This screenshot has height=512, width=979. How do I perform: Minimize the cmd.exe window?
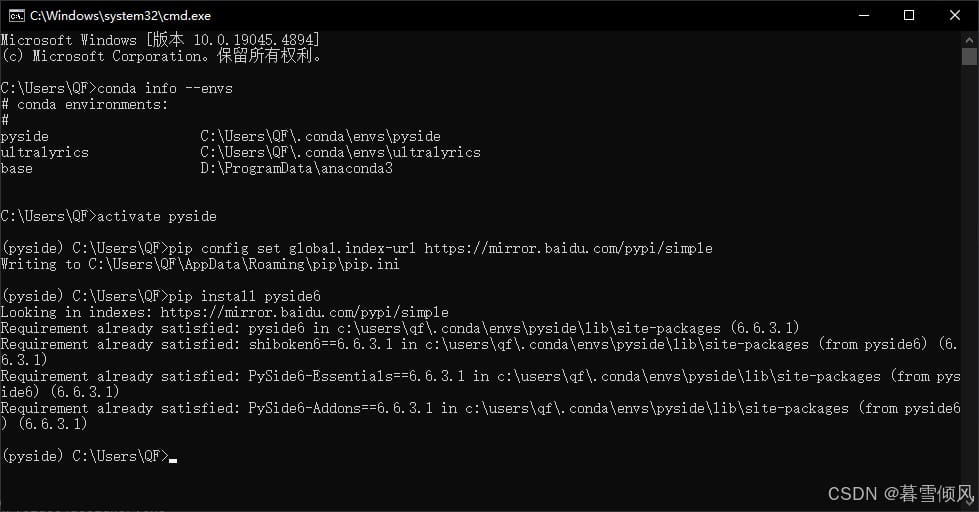coord(863,16)
